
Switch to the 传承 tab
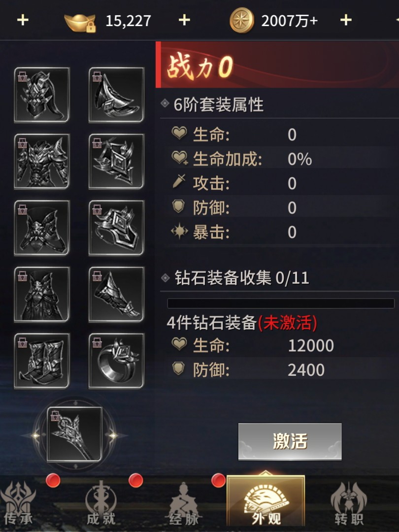coord(19,504)
